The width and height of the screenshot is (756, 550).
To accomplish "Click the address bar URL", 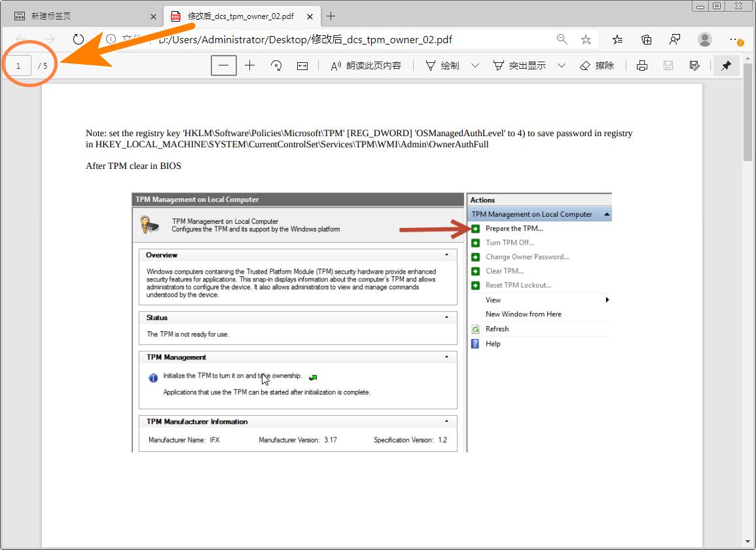I will [x=305, y=39].
